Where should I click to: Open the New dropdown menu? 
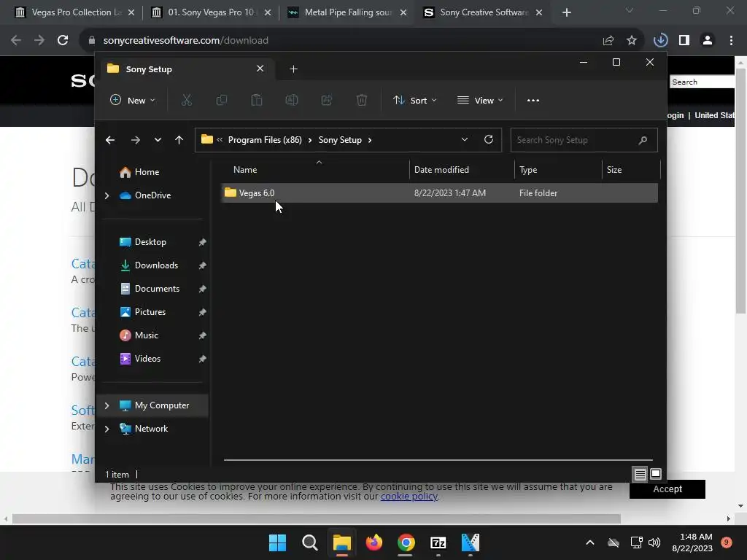(133, 101)
